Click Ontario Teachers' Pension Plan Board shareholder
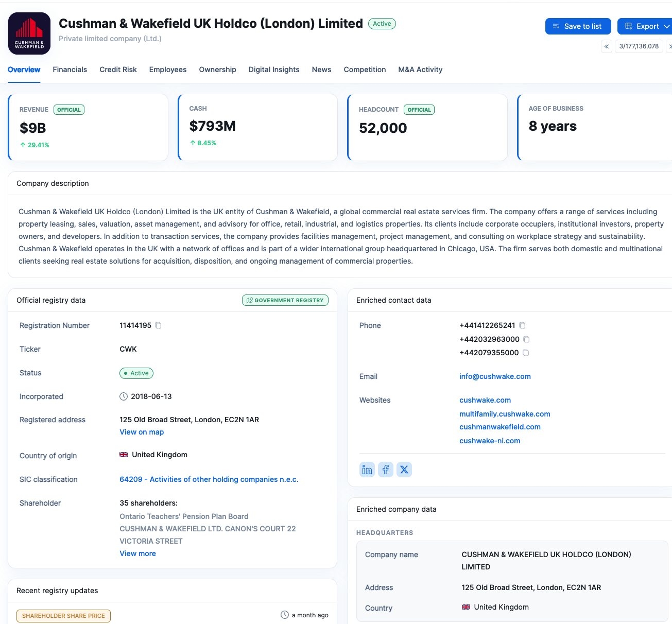 click(x=184, y=516)
